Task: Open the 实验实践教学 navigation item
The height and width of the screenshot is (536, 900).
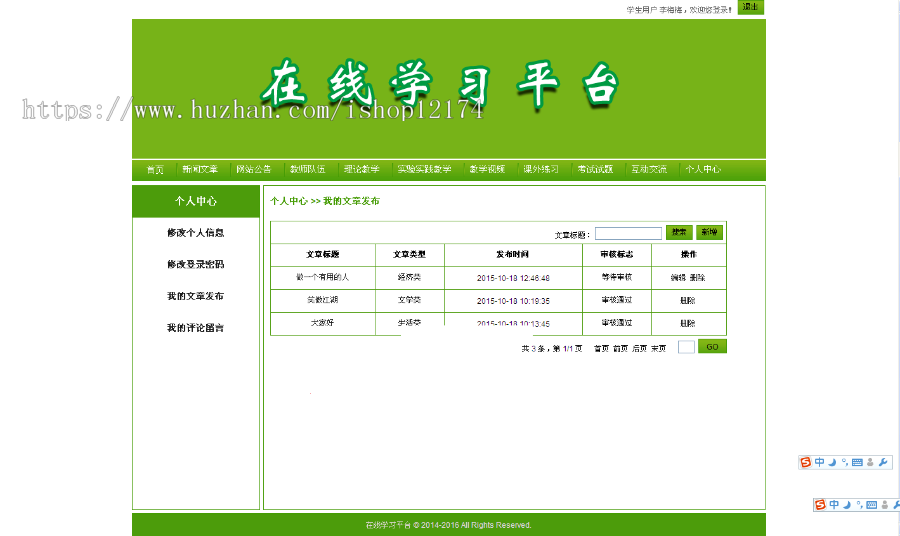Action: 424,169
